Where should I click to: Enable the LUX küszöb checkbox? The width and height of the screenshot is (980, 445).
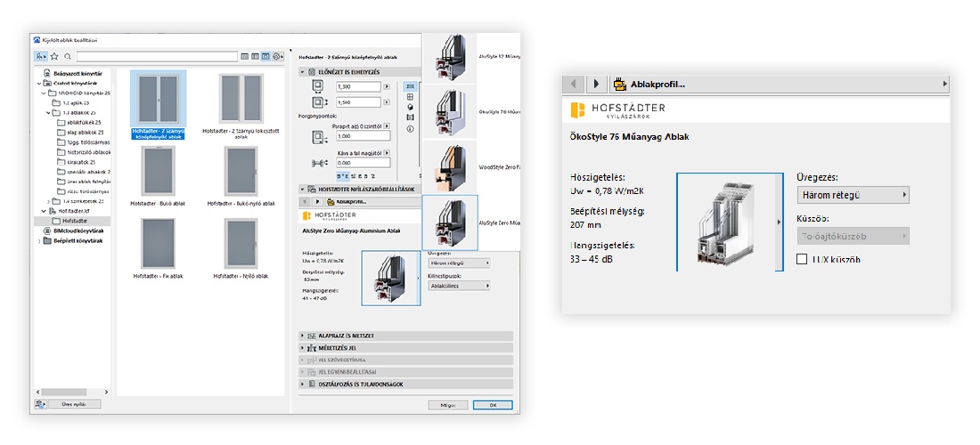[x=802, y=259]
